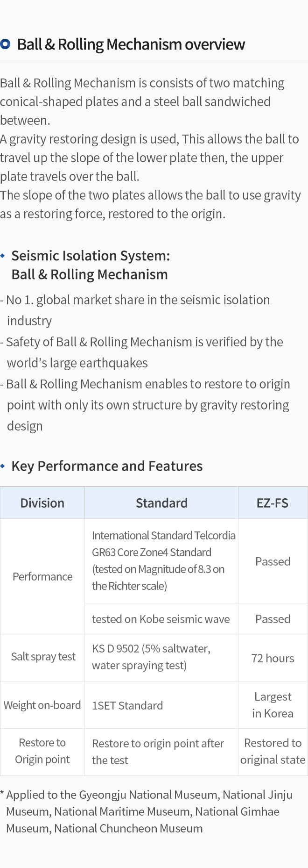
Task: Select the Division column header
Action: point(42,503)
